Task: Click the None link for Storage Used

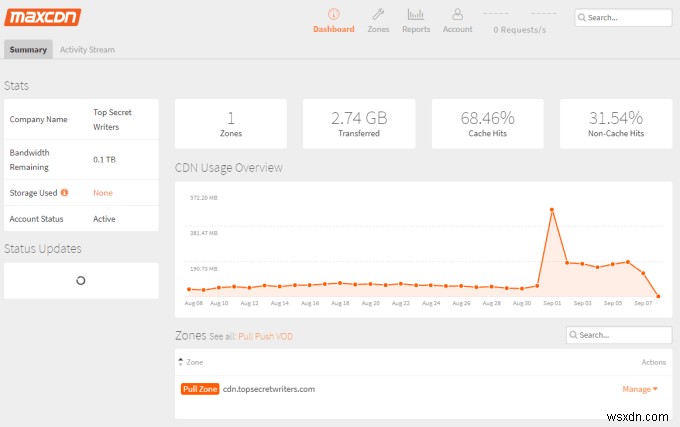Action: (103, 192)
